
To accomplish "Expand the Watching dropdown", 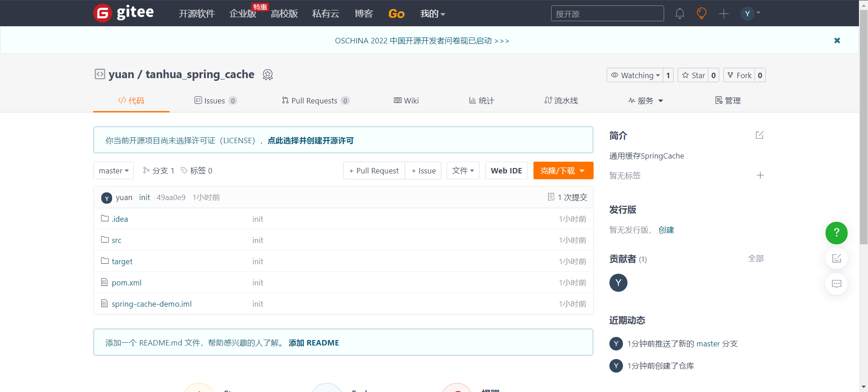I will 635,75.
